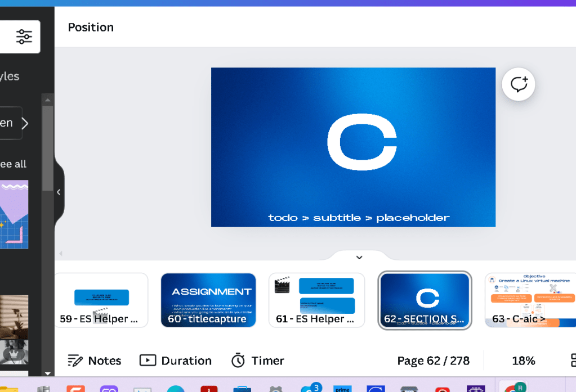Open grid view icon at bottom right
Screen dimensions: 576x392
573,361
